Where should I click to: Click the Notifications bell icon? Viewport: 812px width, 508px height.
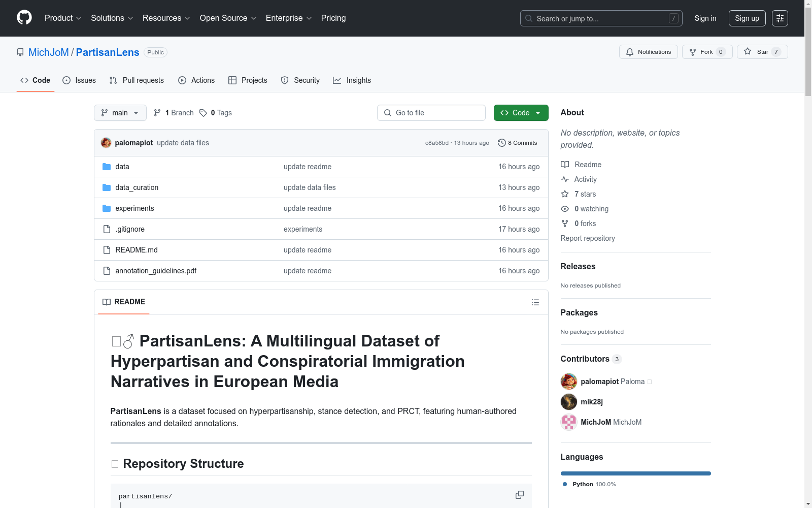click(630, 52)
